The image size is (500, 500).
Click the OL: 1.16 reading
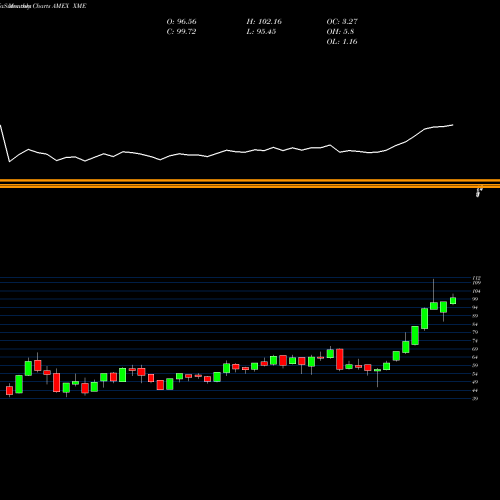coord(342,42)
